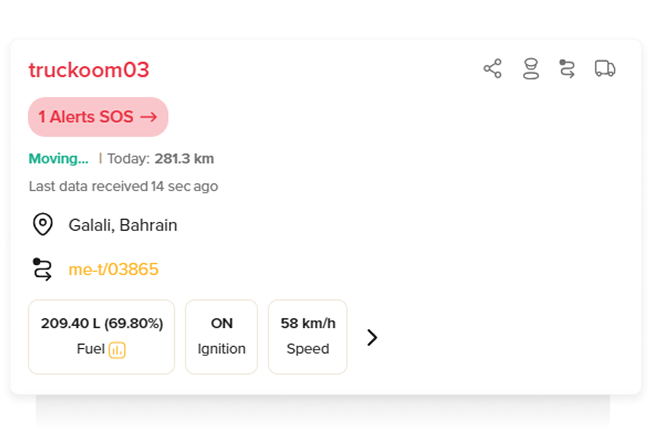Click the share icon

point(492,69)
